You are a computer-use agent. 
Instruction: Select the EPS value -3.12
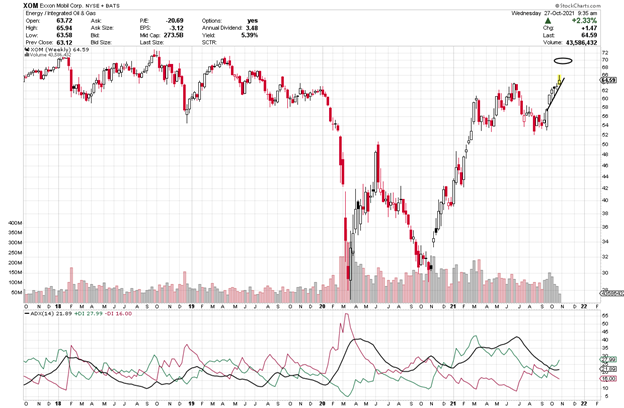click(x=177, y=28)
